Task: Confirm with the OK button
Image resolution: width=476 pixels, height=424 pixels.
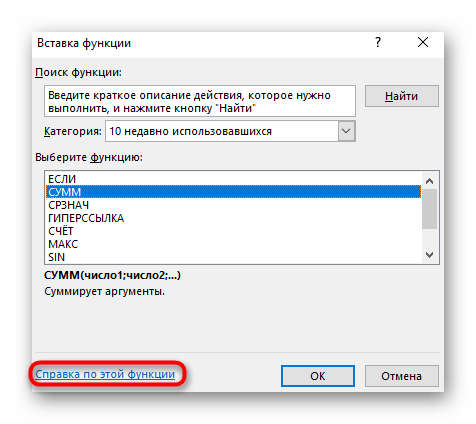Action: click(x=318, y=376)
